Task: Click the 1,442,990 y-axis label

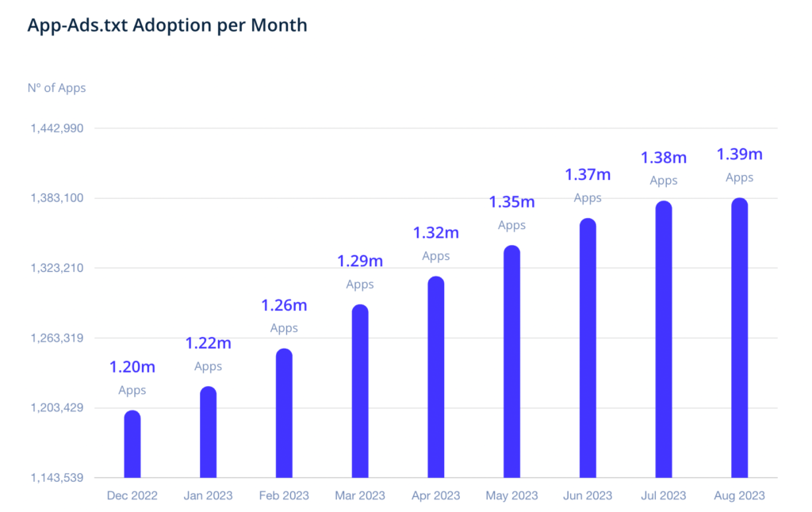Action: 56,128
